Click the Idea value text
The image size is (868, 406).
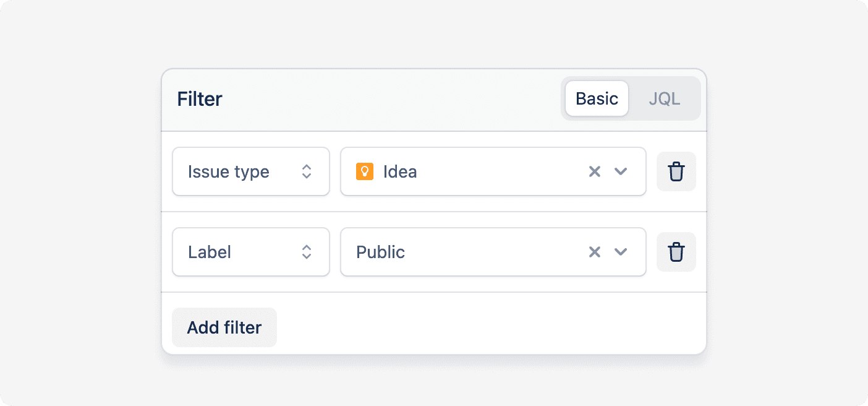click(400, 171)
